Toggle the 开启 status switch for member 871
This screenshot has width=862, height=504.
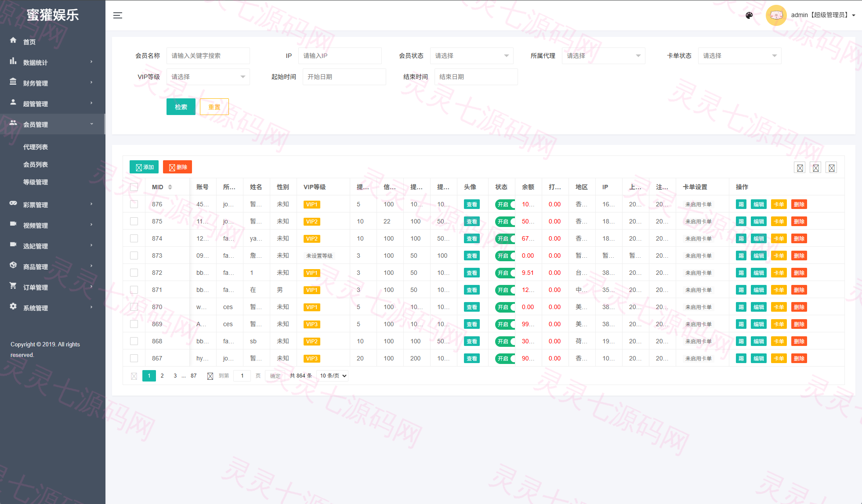tap(505, 290)
